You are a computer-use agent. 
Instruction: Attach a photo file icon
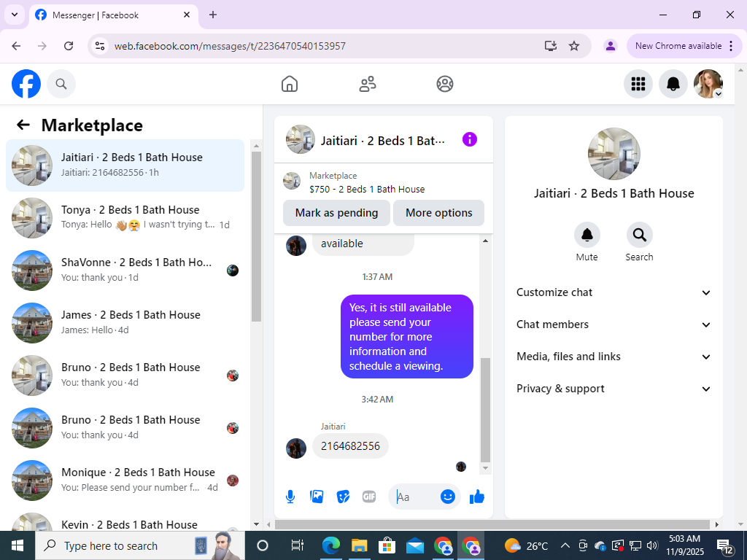pos(317,497)
